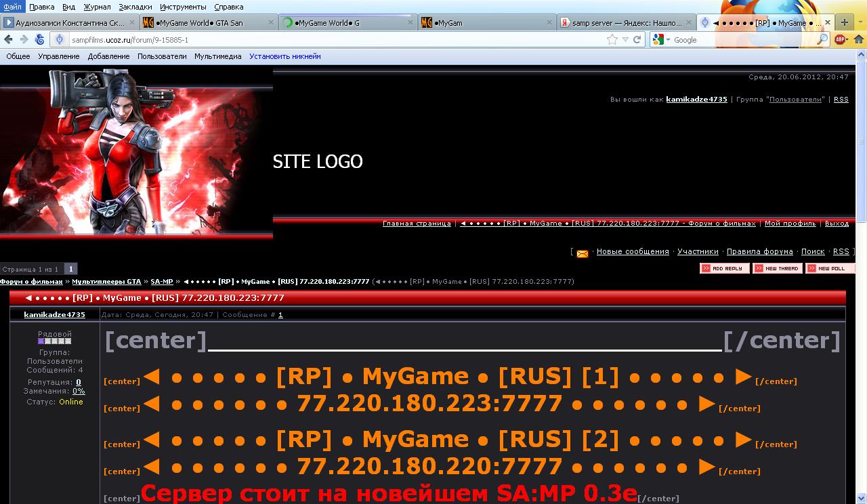Switch to Аудиозаписи Константина tab
Image resolution: width=867 pixels, height=504 pixels.
click(70, 23)
